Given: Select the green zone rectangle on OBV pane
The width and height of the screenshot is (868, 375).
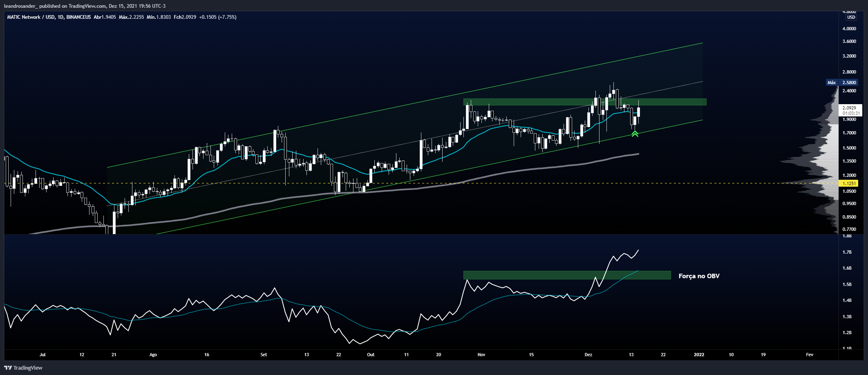Looking at the screenshot, I should 567,275.
